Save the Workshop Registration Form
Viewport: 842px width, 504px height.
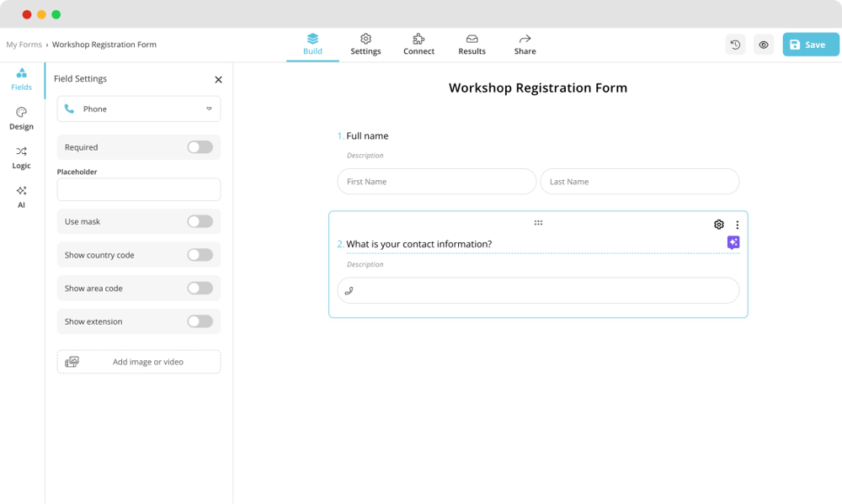[809, 44]
